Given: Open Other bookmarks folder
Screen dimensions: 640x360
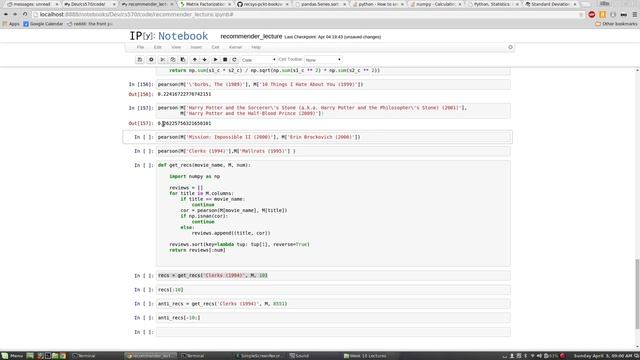Looking at the screenshot, I should [x=616, y=24].
